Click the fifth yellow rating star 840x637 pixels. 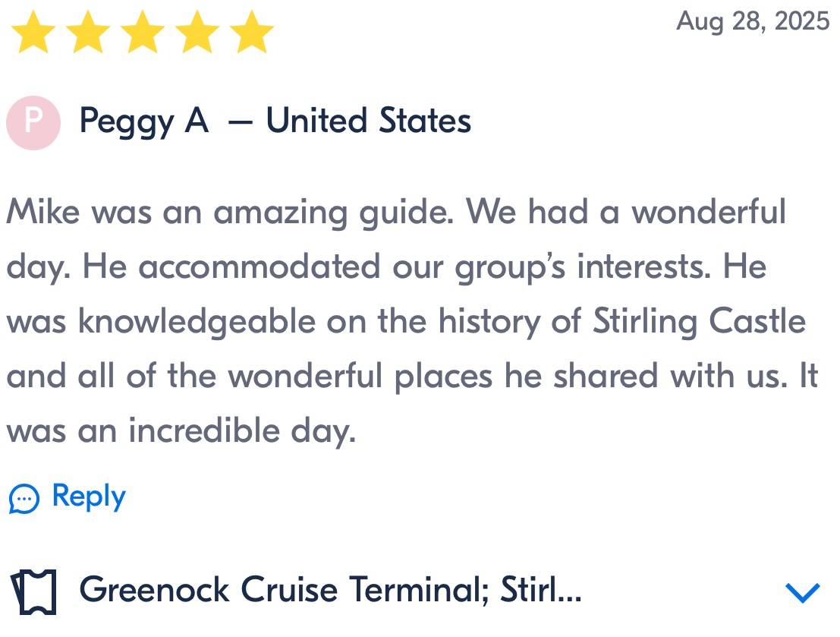(x=251, y=34)
